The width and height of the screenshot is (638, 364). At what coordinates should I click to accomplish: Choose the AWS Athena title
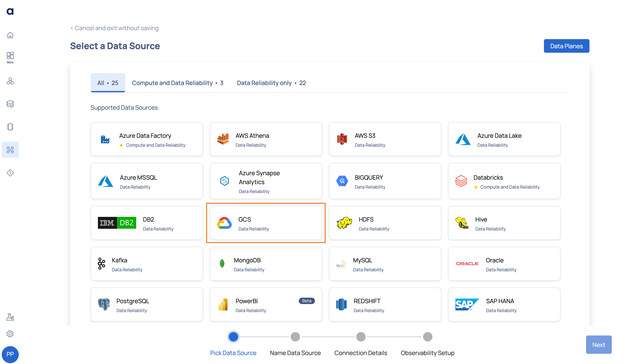(252, 135)
